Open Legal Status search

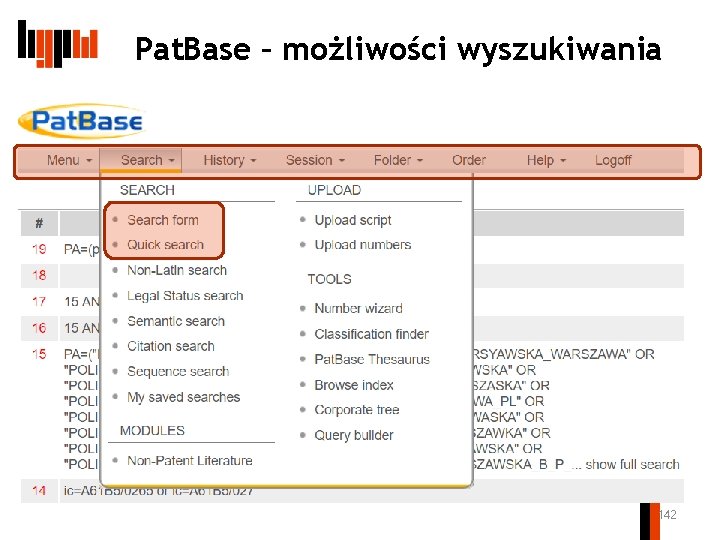[185, 296]
